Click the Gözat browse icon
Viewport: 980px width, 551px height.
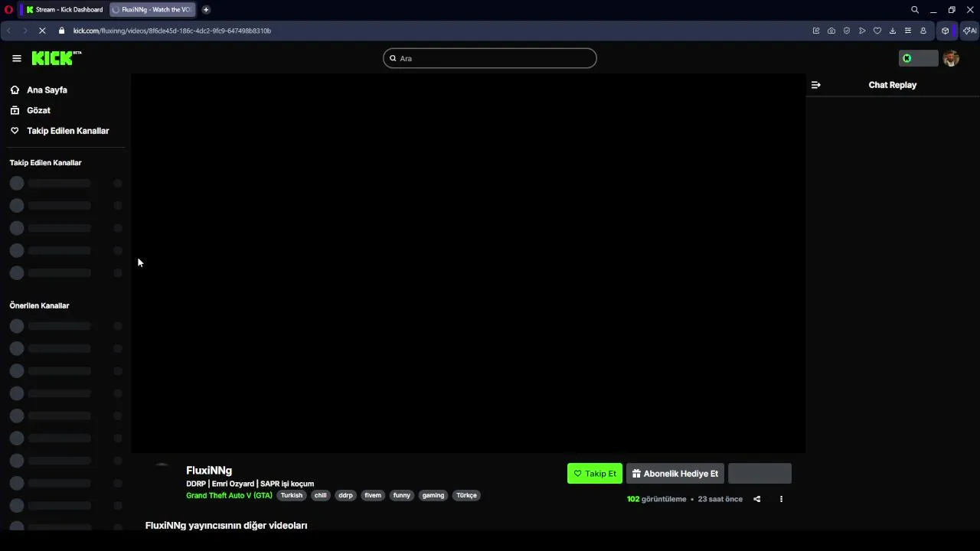(15, 110)
